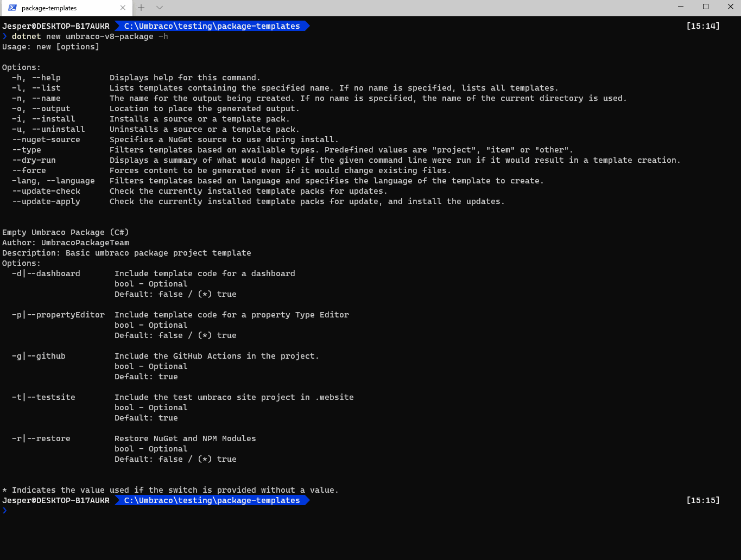Click the PowerShell icon in the tab
The height and width of the screenshot is (560, 741).
[12, 8]
